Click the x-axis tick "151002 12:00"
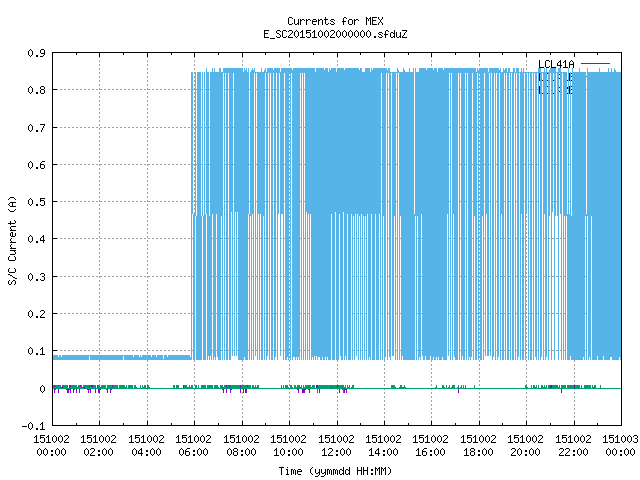Viewport: 640px width, 480px height. coord(336,446)
